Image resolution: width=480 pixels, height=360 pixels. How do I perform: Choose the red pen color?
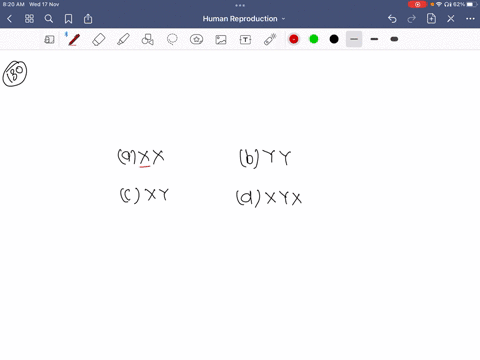pyautogui.click(x=294, y=39)
